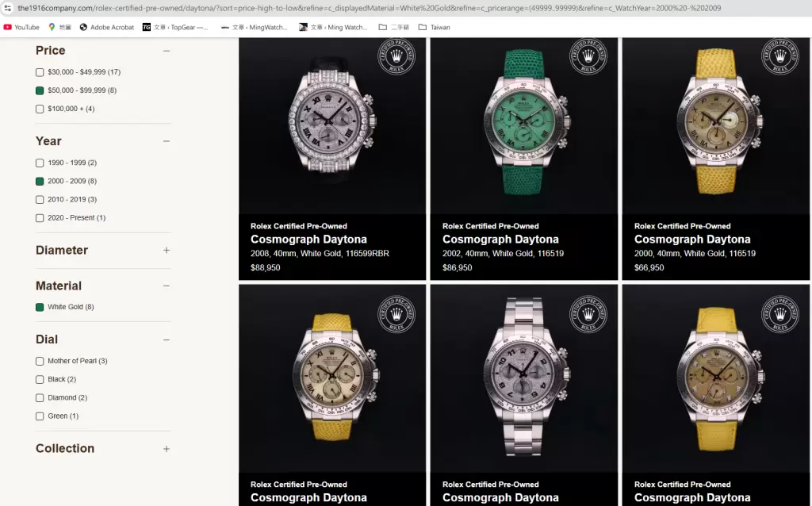Image resolution: width=812 pixels, height=506 pixels.
Task: Click Certified Pre-Owned badge on diamond Daytona
Action: (x=396, y=57)
